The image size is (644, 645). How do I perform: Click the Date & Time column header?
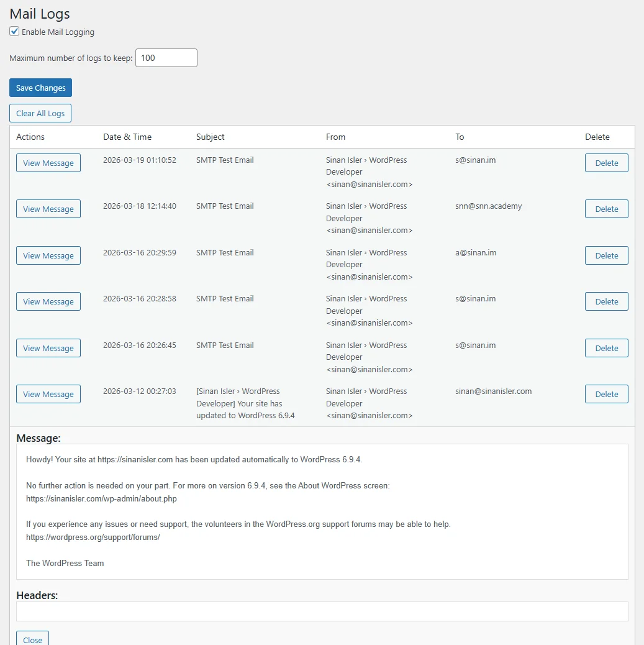coord(127,137)
